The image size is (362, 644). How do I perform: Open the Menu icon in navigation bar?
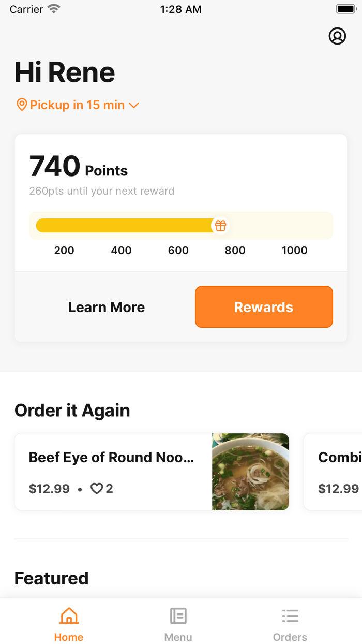coord(178,616)
